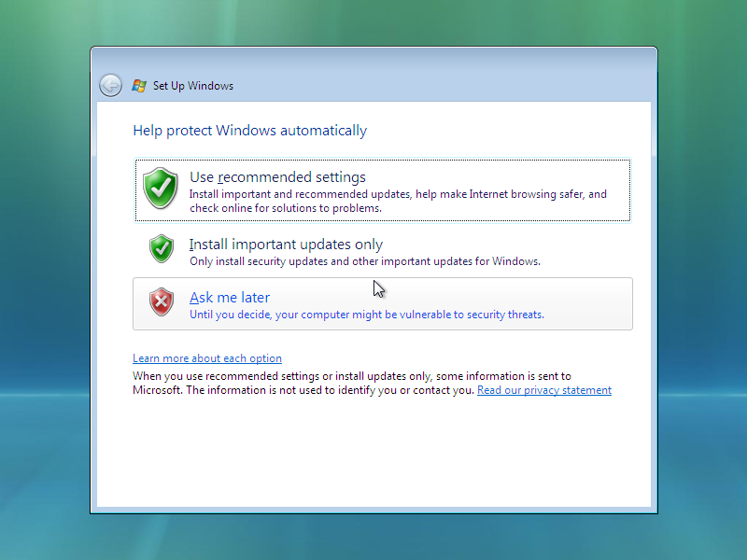747x560 pixels.
Task: Choose Install important updates only
Action: tap(383, 250)
